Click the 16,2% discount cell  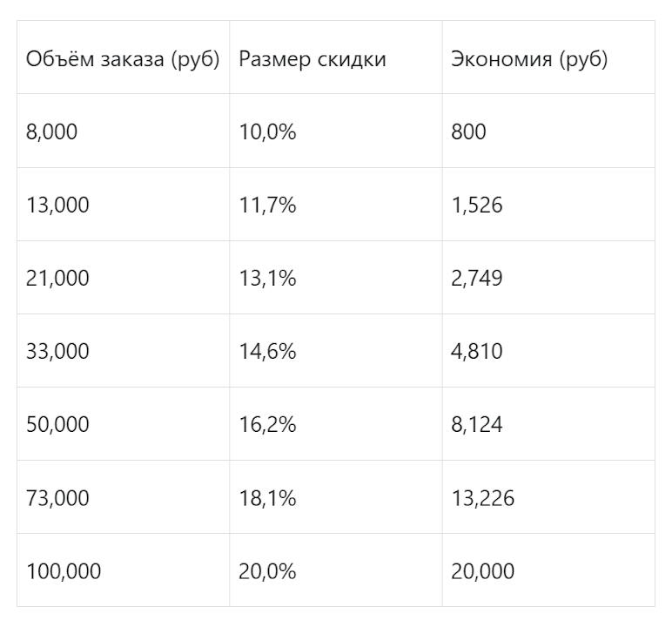[267, 425]
